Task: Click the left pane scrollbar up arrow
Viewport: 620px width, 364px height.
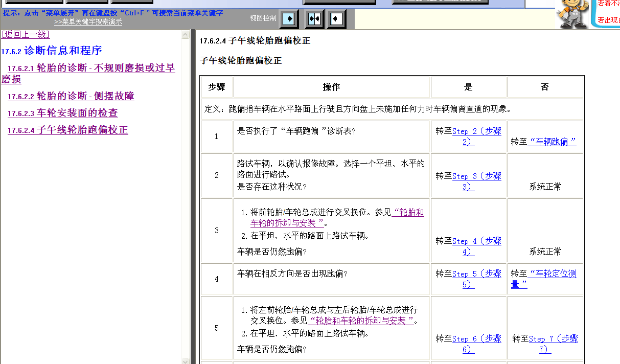Action: [x=186, y=34]
